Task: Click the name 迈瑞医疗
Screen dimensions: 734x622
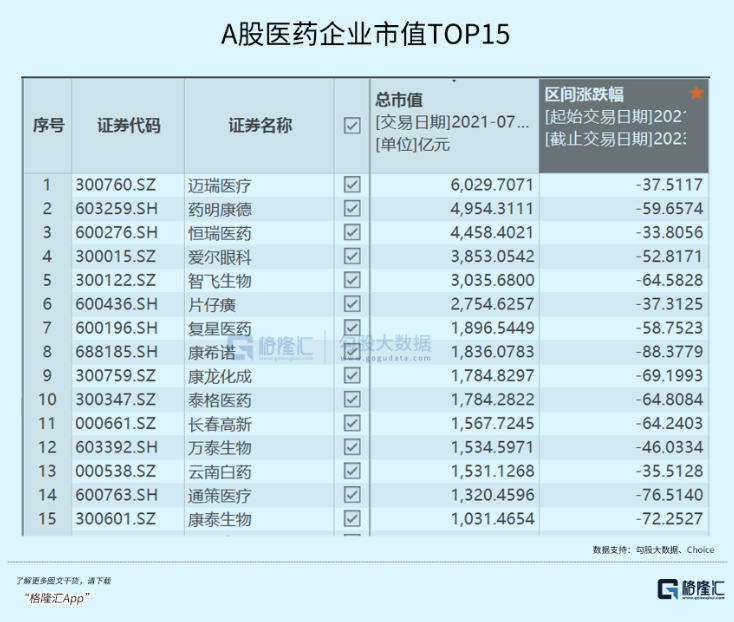Action: 220,186
